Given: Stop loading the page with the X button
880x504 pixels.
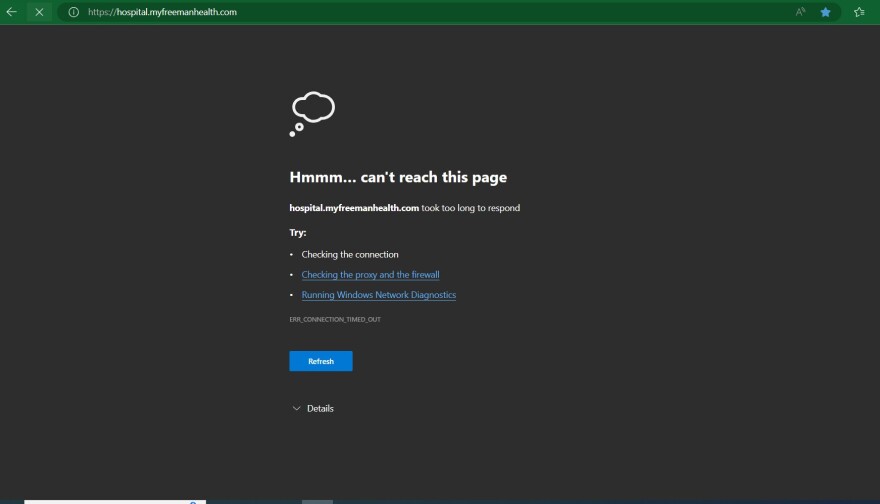Looking at the screenshot, I should (39, 12).
